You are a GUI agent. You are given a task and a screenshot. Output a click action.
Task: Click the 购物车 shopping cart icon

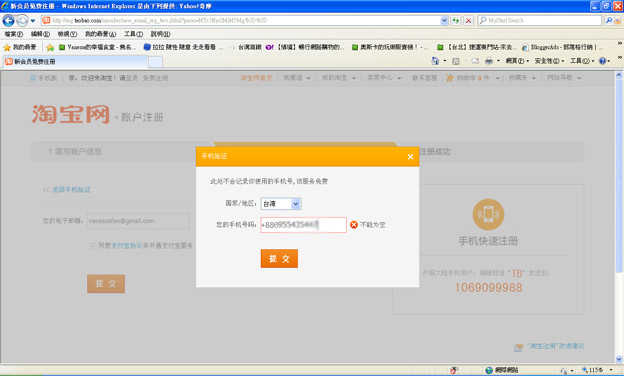[450, 78]
